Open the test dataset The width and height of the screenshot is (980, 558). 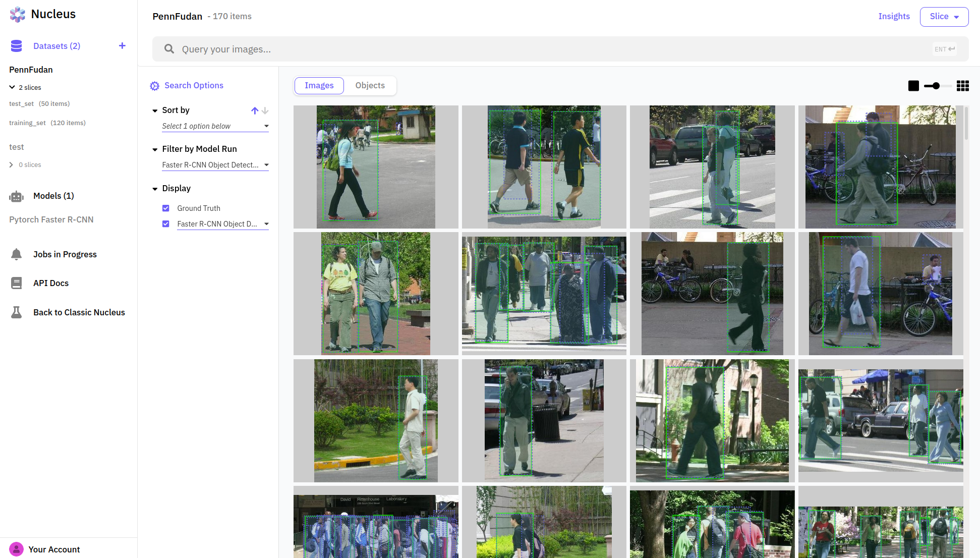tap(16, 147)
